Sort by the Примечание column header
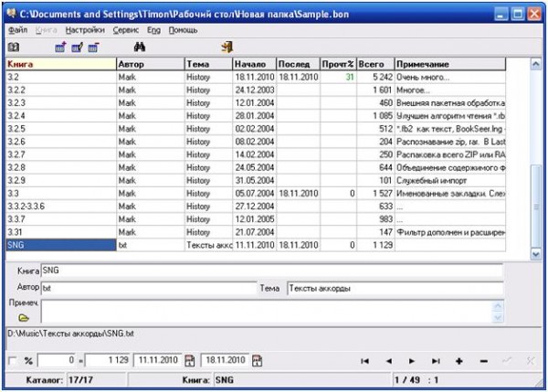This screenshot has width=548, height=392. (x=450, y=64)
